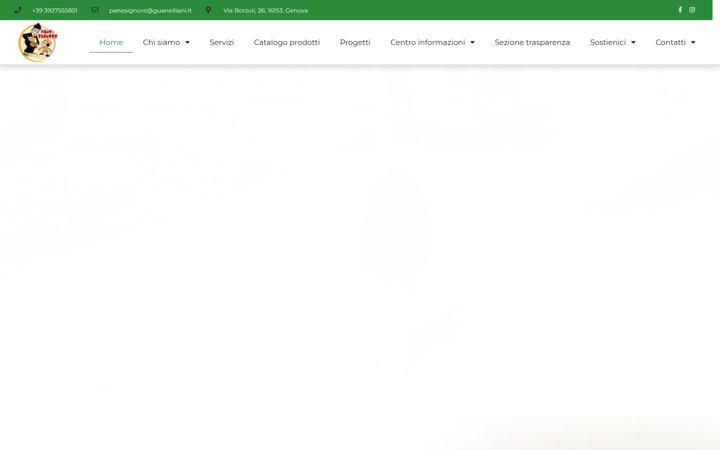The height and width of the screenshot is (450, 720).
Task: Click the envelope email icon
Action: tap(95, 10)
